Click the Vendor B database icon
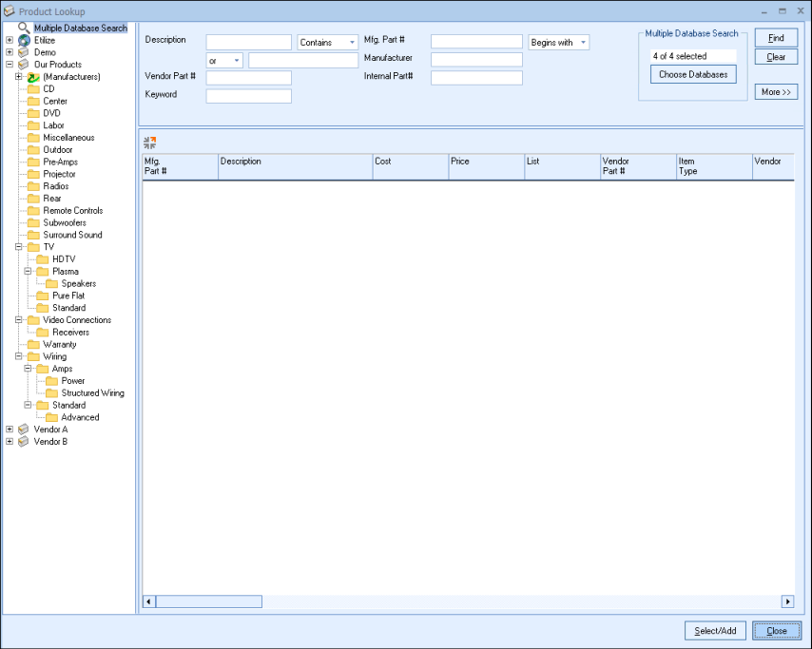The image size is (812, 649). [x=24, y=442]
